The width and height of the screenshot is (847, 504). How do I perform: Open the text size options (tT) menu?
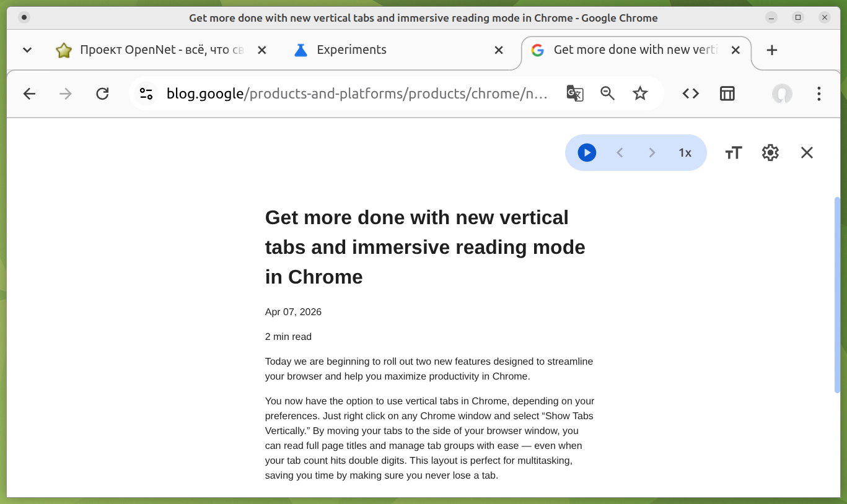click(734, 153)
